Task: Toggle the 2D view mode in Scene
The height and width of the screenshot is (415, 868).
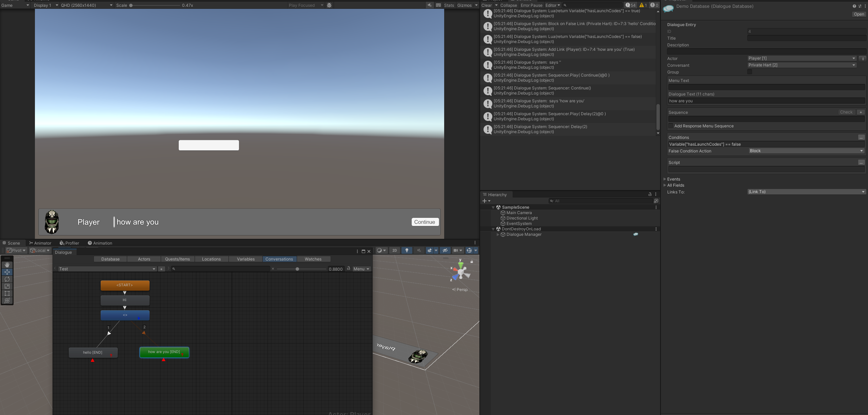Action: click(x=395, y=250)
